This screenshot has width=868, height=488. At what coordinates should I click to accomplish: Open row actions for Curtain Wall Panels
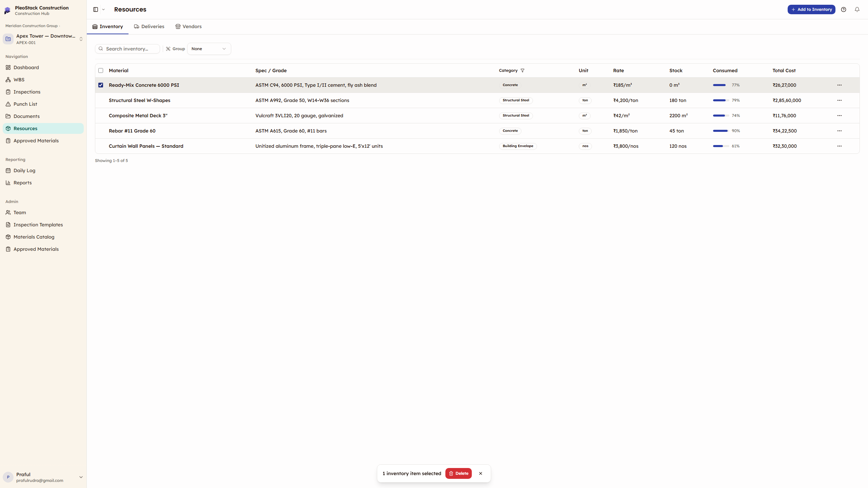point(840,146)
